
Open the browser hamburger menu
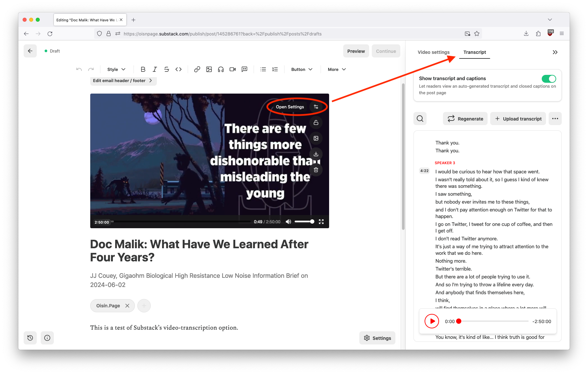pyautogui.click(x=562, y=33)
